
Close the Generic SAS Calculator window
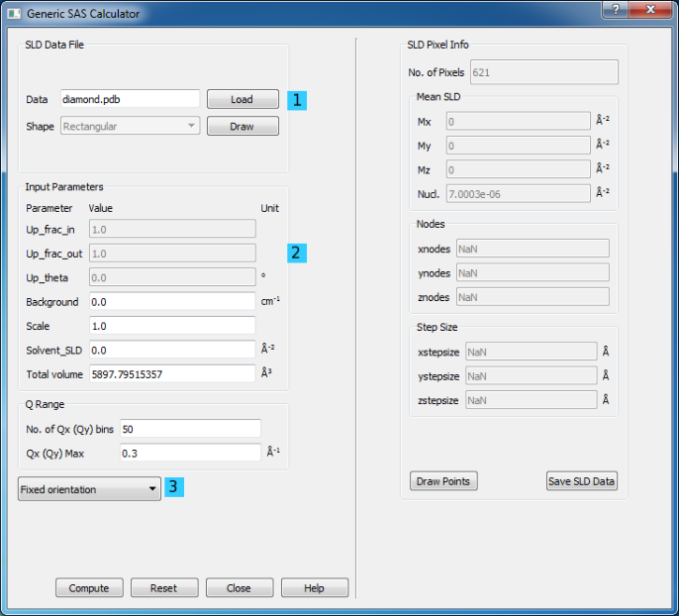652,10
